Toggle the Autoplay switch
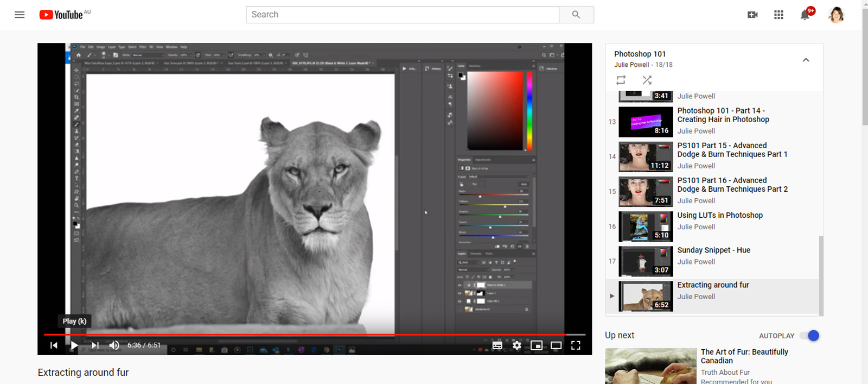This screenshot has width=868, height=384. coord(809,336)
